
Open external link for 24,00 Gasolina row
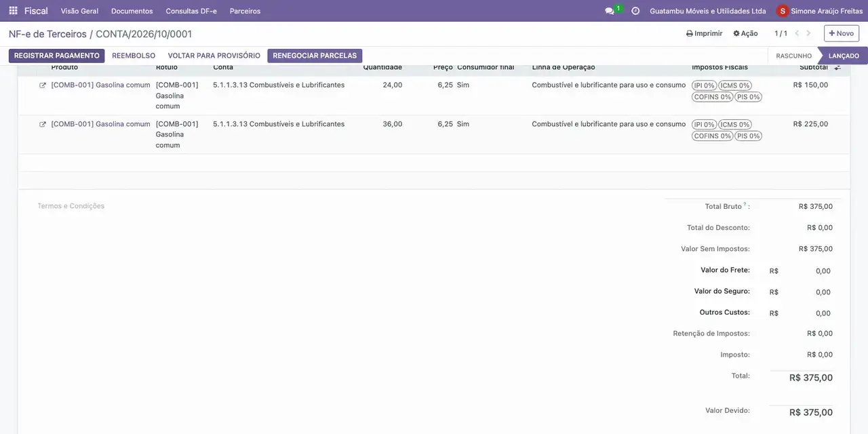[x=43, y=85]
